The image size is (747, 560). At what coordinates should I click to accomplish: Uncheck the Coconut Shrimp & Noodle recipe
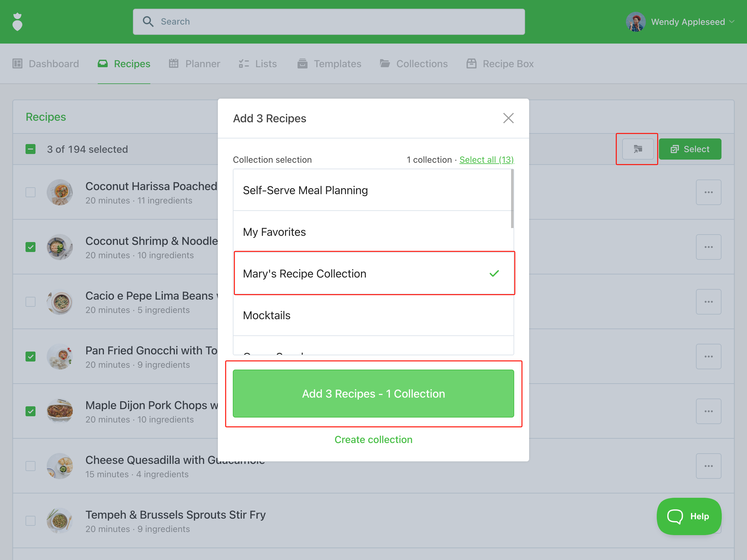pyautogui.click(x=31, y=247)
